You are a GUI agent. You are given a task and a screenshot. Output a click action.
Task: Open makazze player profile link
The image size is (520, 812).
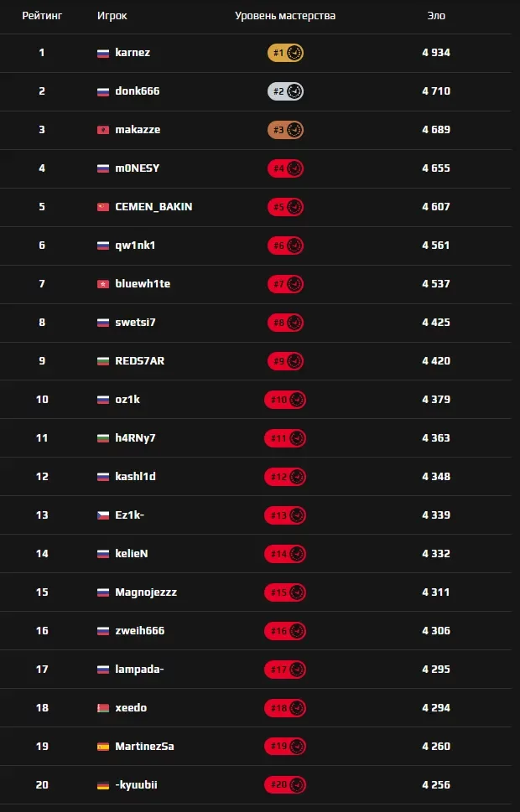[x=138, y=130]
